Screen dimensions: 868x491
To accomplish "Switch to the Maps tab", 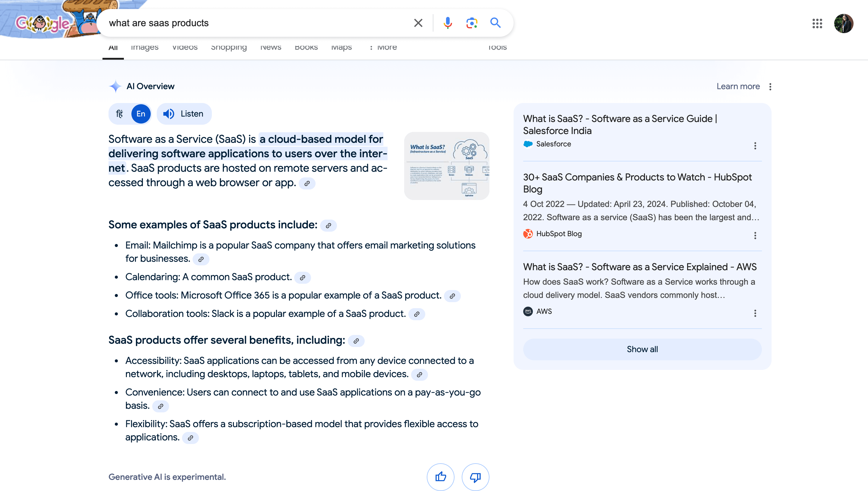I will coord(341,48).
